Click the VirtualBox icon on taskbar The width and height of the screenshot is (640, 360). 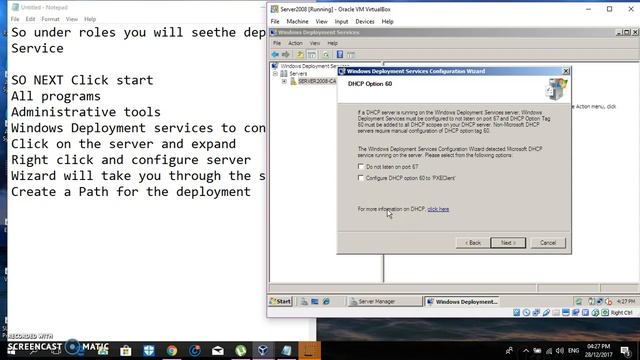(x=263, y=350)
